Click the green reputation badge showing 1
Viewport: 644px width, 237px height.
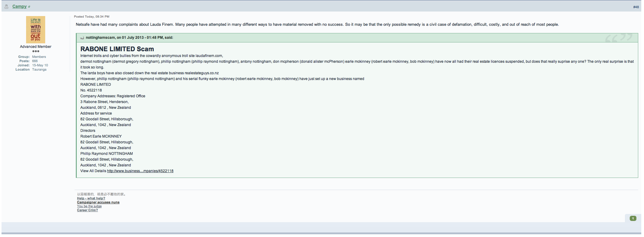[x=633, y=218]
